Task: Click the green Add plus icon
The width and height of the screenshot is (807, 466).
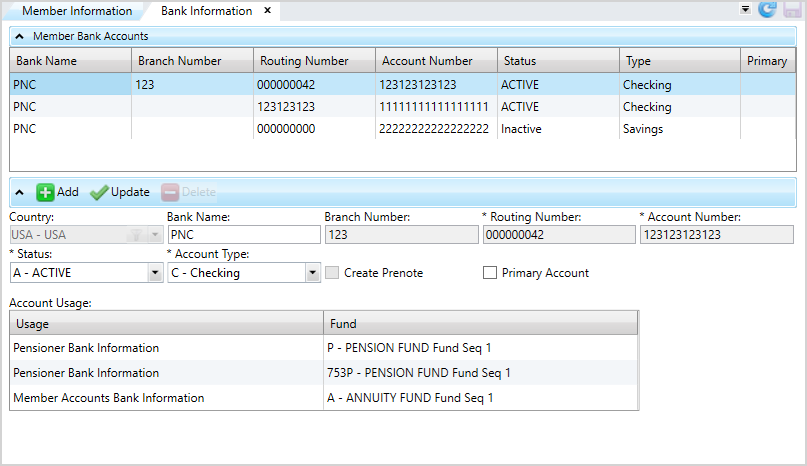Action: click(x=46, y=192)
